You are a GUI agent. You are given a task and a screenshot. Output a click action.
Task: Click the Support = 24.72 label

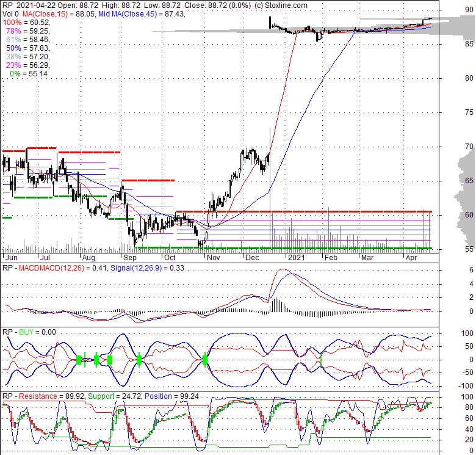point(114,396)
